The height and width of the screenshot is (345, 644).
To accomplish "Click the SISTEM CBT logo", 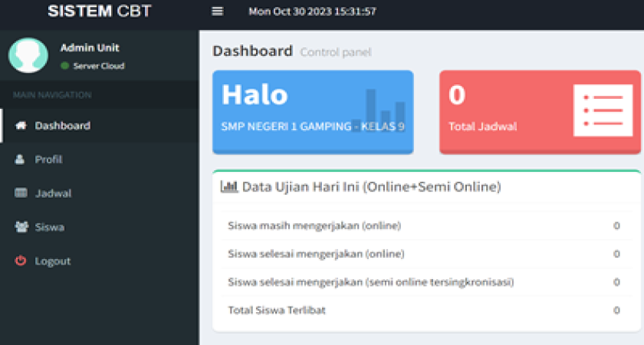I will coord(99,11).
